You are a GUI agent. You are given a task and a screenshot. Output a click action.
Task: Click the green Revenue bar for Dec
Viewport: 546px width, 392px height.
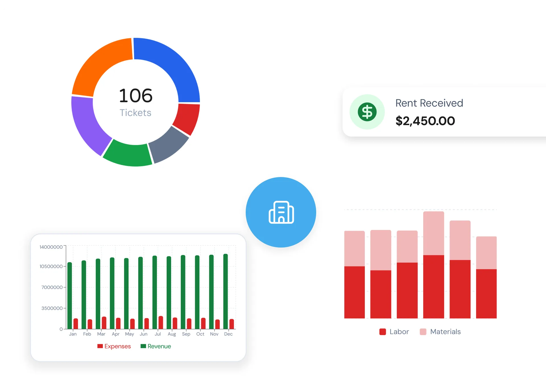point(226,291)
